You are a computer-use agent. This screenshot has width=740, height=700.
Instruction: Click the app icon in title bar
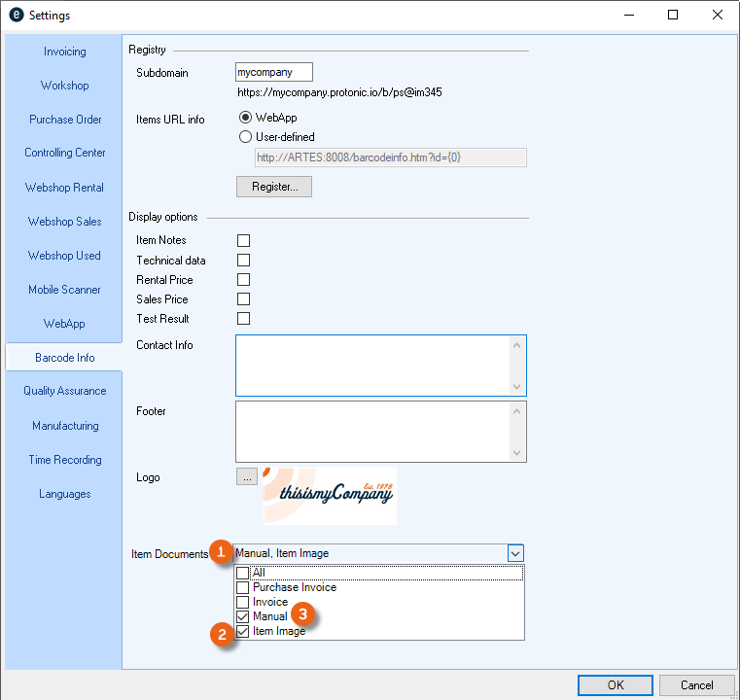point(16,16)
